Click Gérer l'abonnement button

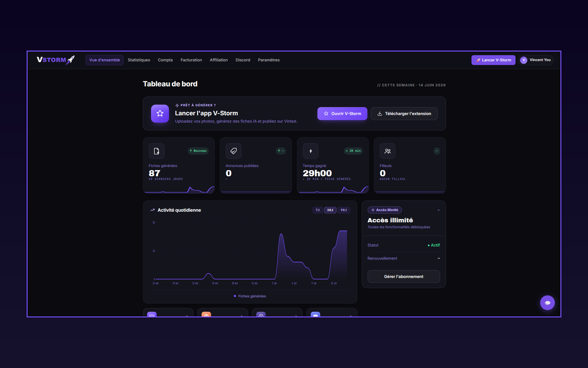tap(404, 276)
